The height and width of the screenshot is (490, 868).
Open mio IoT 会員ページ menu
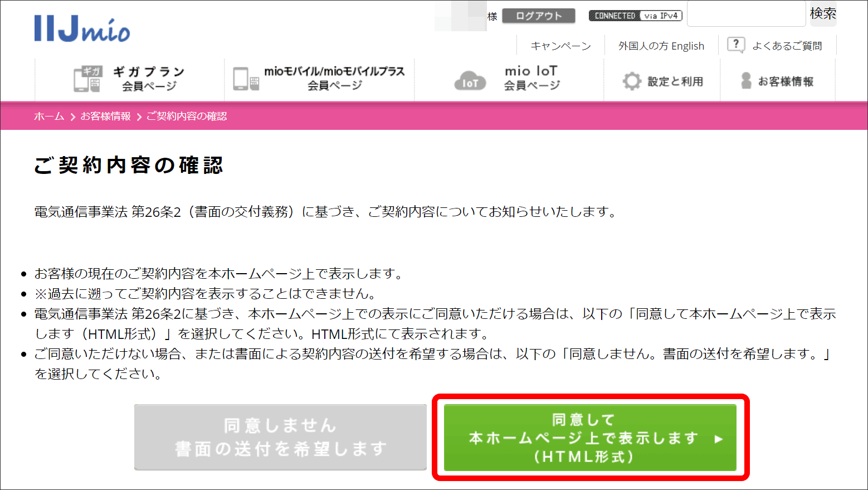(x=531, y=78)
